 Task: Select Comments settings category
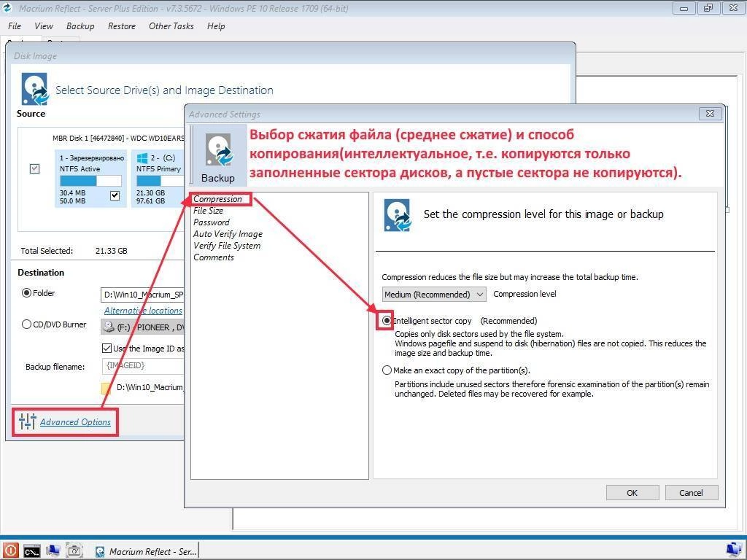pos(214,257)
